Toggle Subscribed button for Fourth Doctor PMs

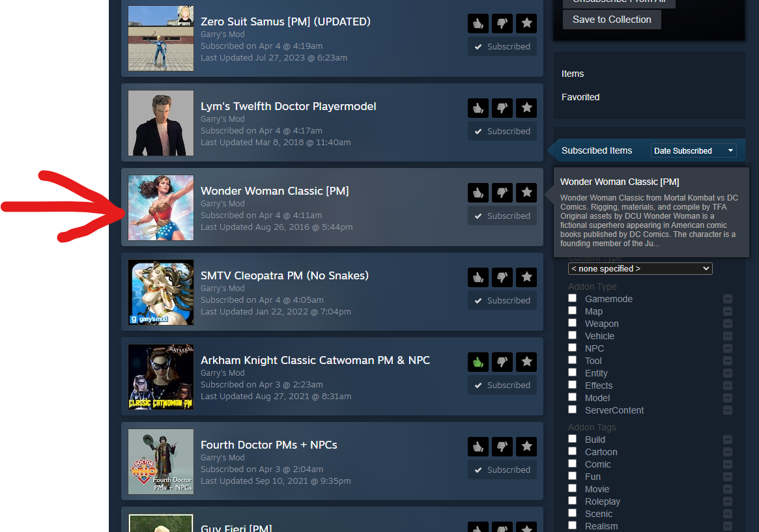pos(502,469)
